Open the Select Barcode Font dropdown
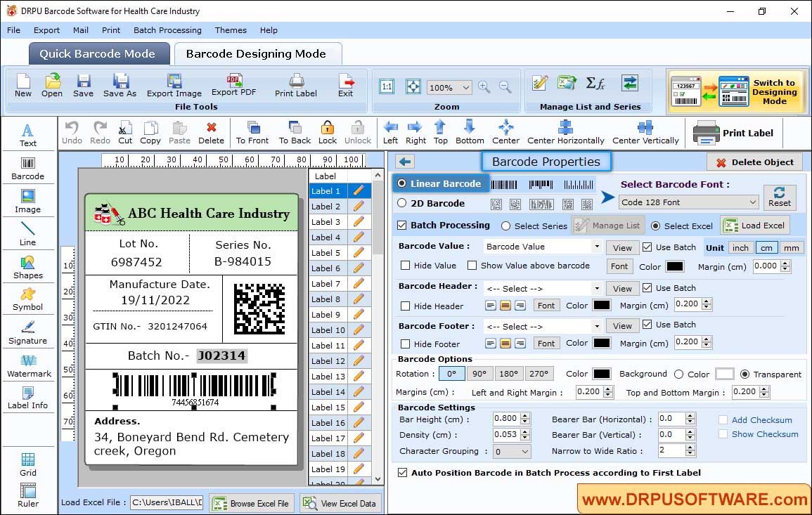Viewport: 812px width, 515px height. (x=688, y=202)
